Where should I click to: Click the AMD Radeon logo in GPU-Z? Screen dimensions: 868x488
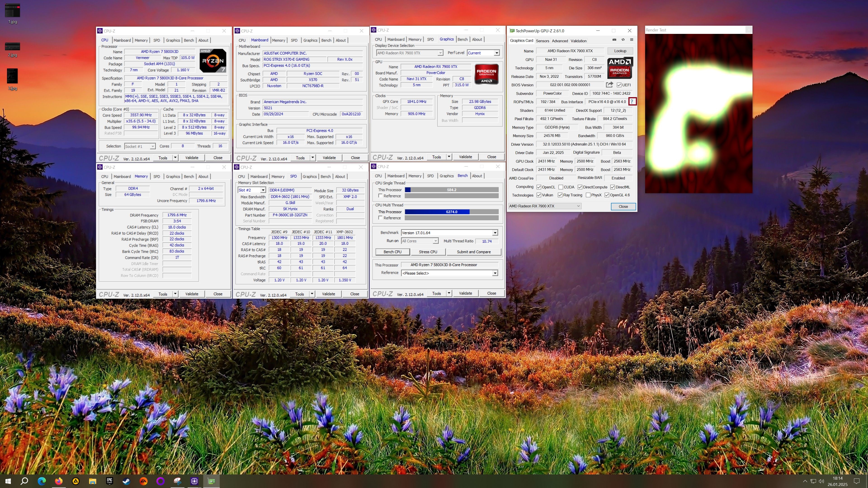[x=620, y=68]
